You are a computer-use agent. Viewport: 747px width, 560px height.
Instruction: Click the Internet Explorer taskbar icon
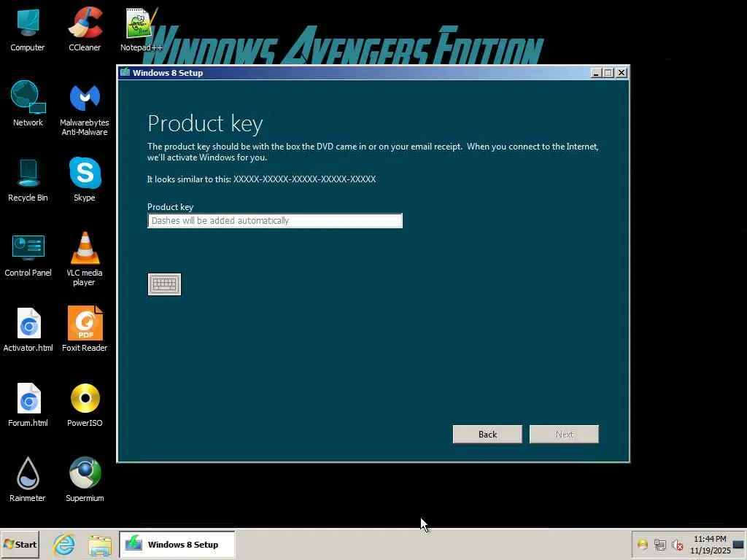pyautogui.click(x=64, y=544)
